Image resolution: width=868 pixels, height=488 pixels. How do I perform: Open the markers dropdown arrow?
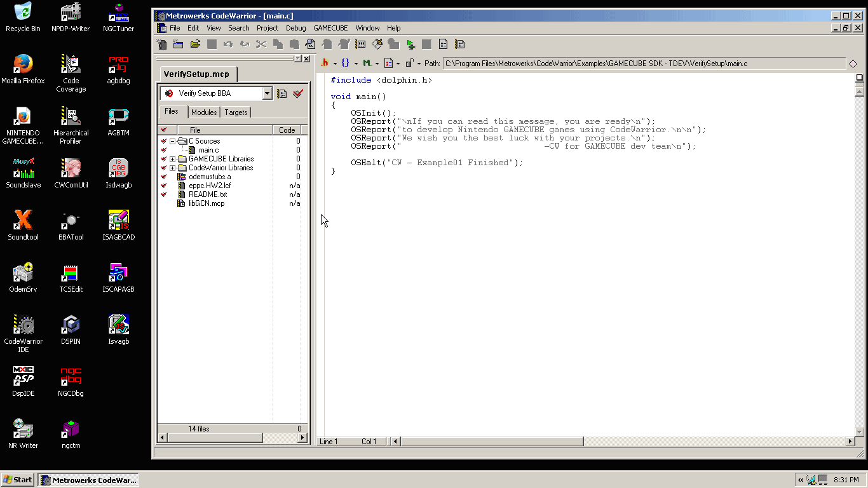click(x=377, y=64)
